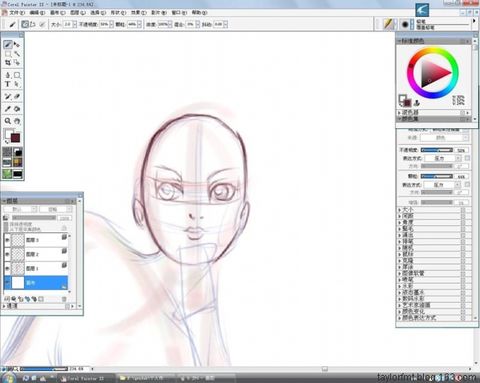Click the trash icon in the Layers panel
This screenshot has height=383, width=480.
64,299
